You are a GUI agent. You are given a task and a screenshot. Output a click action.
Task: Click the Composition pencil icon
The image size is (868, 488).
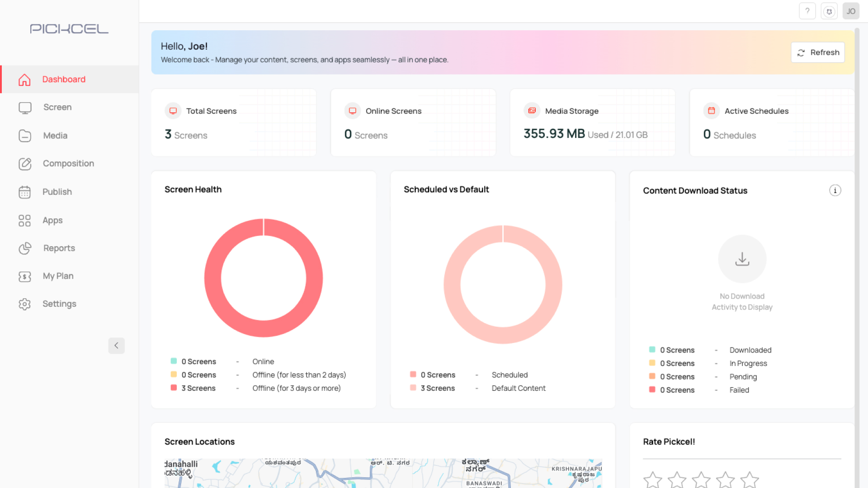coord(25,164)
